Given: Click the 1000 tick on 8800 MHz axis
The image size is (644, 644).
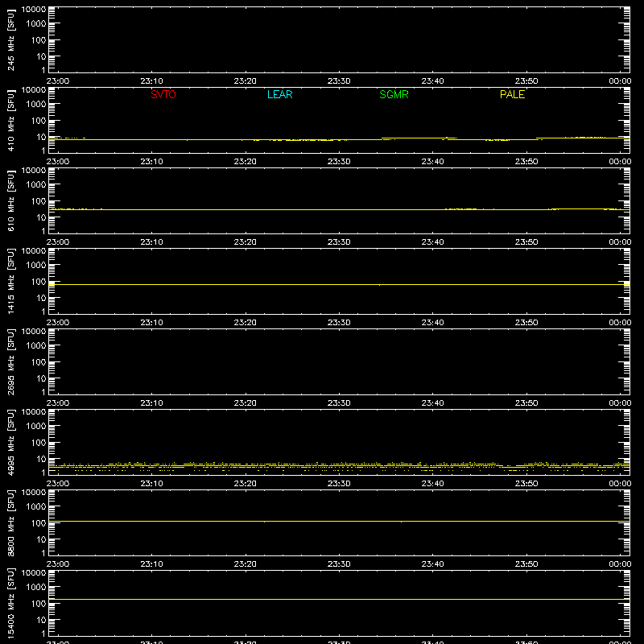Looking at the screenshot, I should pyautogui.click(x=36, y=507).
